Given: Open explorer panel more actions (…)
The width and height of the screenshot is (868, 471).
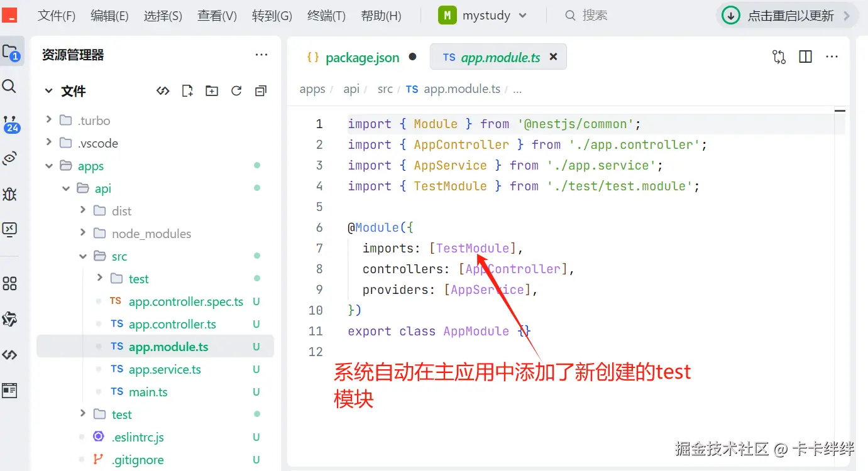Looking at the screenshot, I should 261,55.
